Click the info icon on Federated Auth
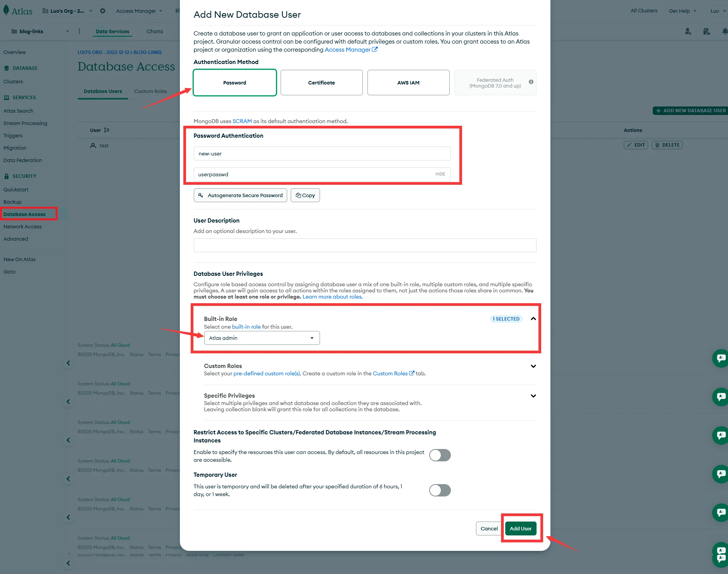 531,82
